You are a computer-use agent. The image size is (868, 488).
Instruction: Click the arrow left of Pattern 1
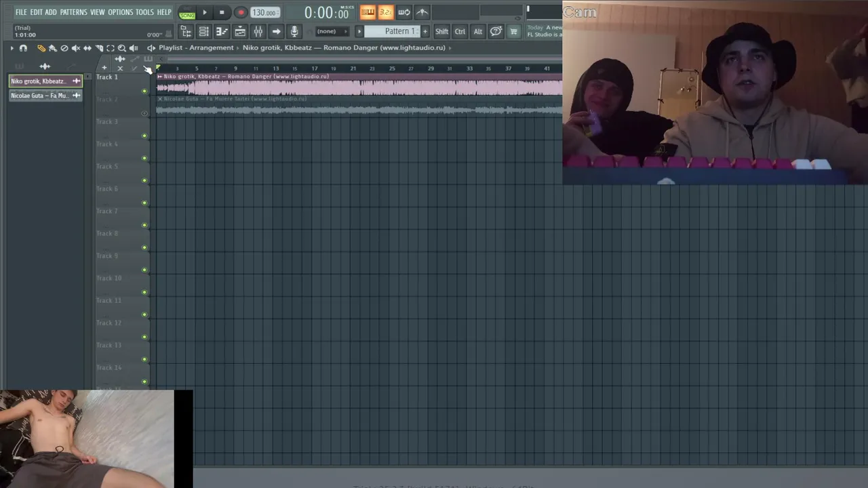[x=359, y=31]
